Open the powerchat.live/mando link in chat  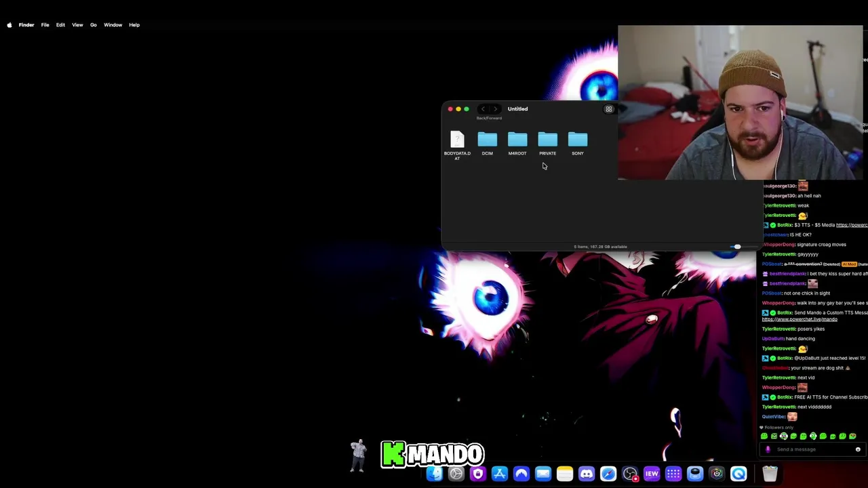(x=800, y=319)
